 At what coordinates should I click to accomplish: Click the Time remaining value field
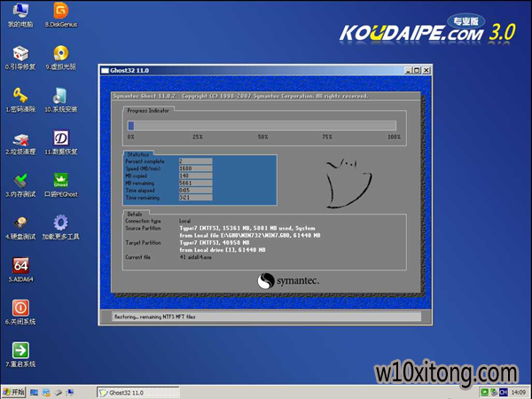click(195, 198)
